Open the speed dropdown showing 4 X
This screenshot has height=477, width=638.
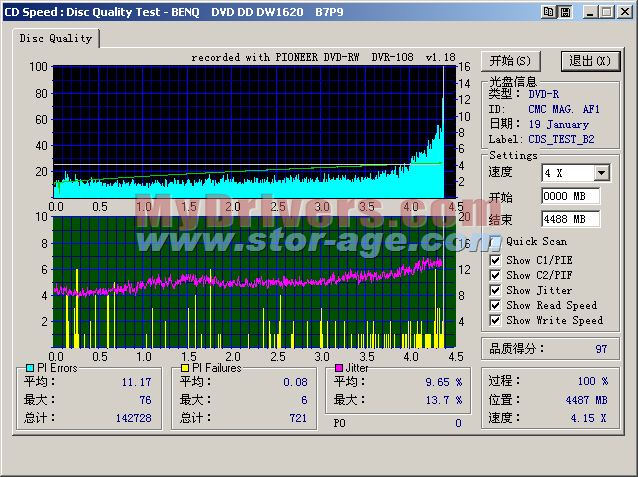pos(600,173)
